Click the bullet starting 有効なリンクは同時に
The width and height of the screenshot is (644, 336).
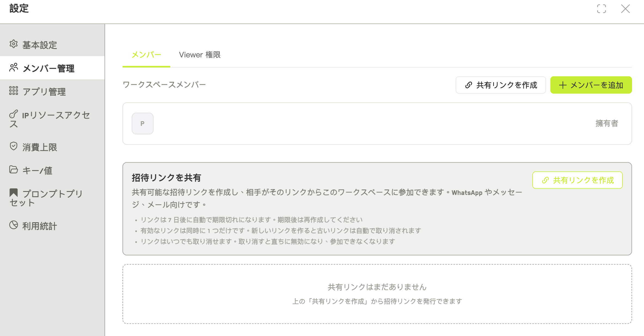281,231
